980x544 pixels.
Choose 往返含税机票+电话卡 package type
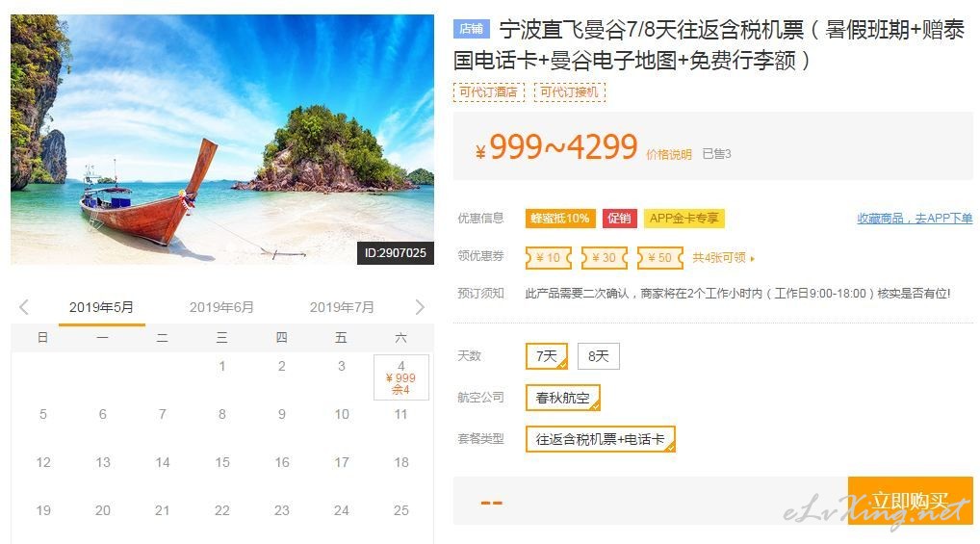click(x=601, y=439)
